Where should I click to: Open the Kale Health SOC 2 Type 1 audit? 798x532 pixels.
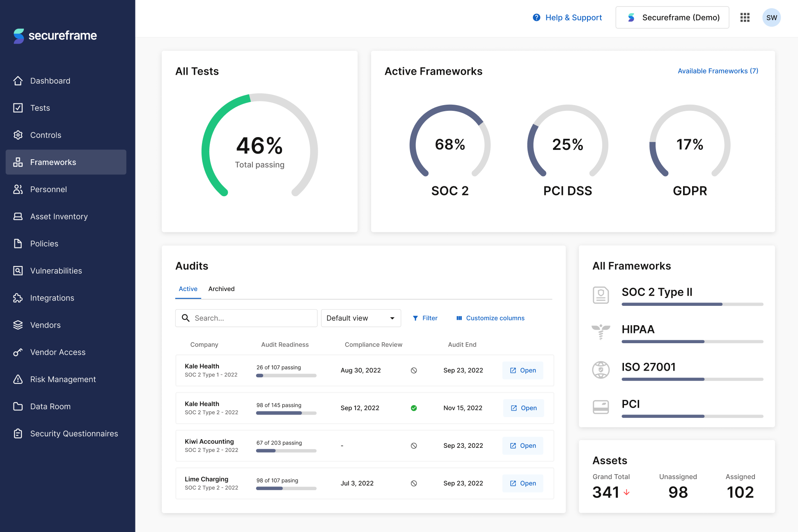click(523, 370)
